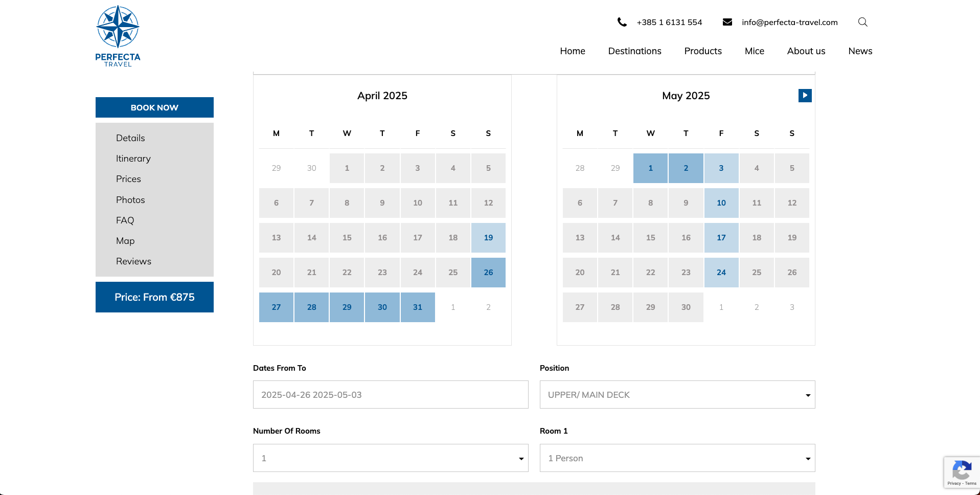This screenshot has height=495, width=980.
Task: Open the Room 1 persons dropdown
Action: 677,458
